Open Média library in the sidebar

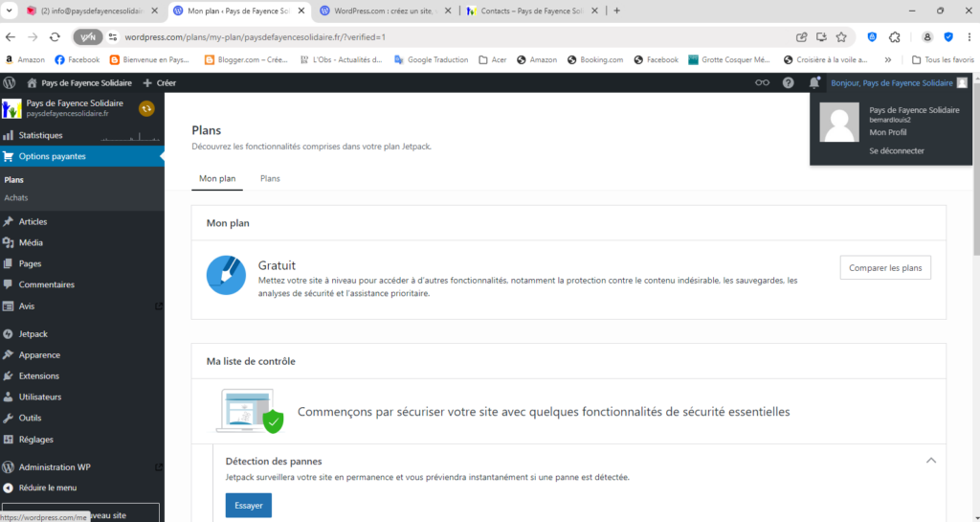31,242
